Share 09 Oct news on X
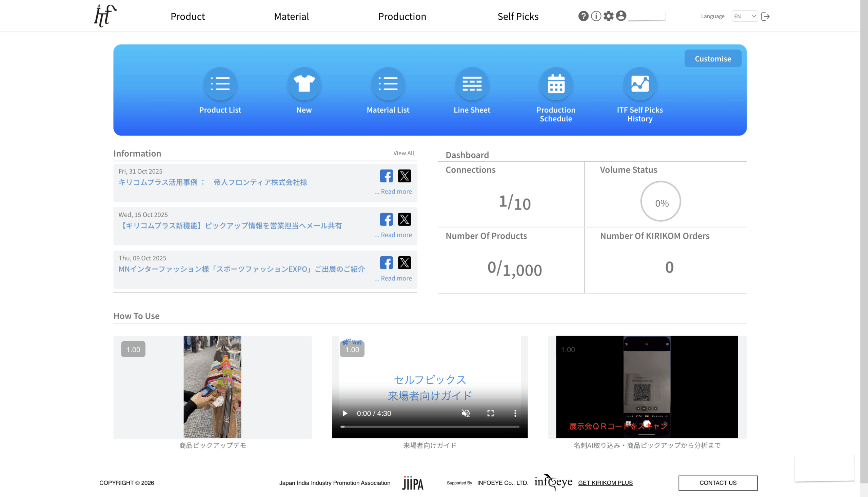Viewport: 868px width, 497px height. 404,262
